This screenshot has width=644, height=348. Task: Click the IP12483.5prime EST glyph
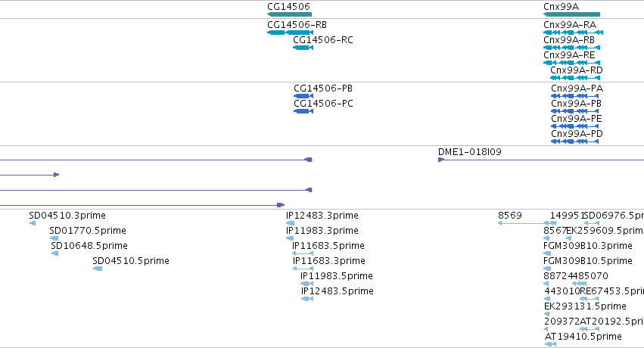(307, 299)
